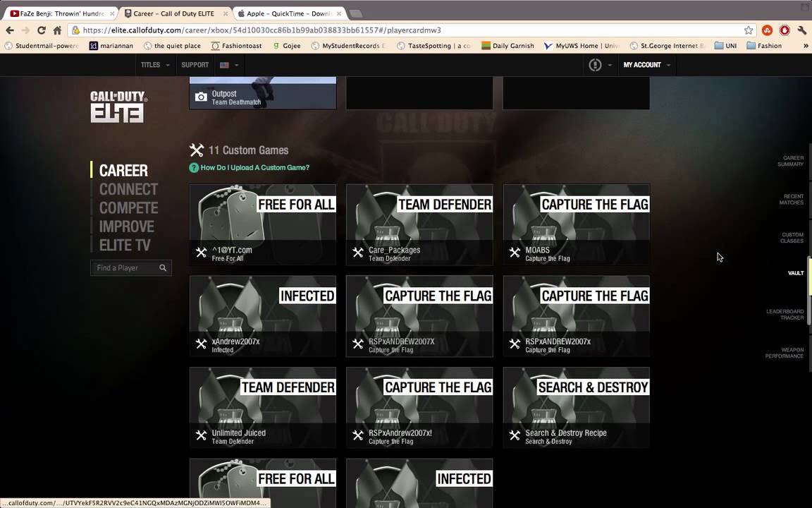812x508 pixels.
Task: Click the search magnifier in Find a Player
Action: coord(163,267)
